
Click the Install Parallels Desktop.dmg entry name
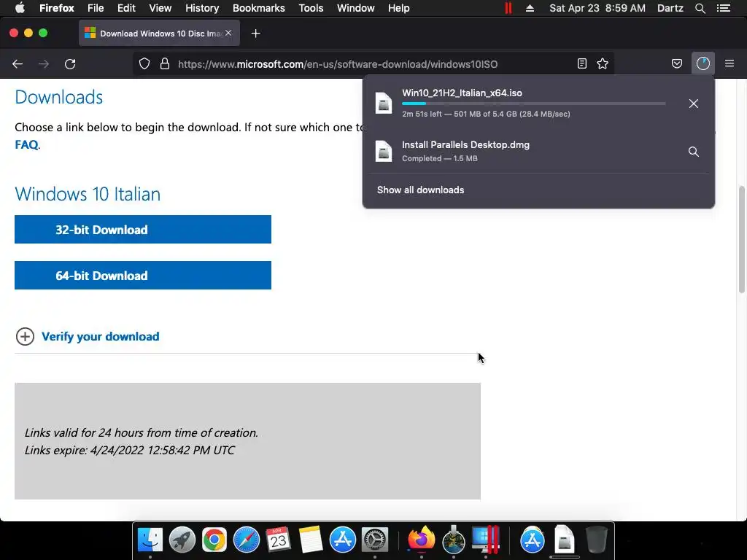point(465,145)
